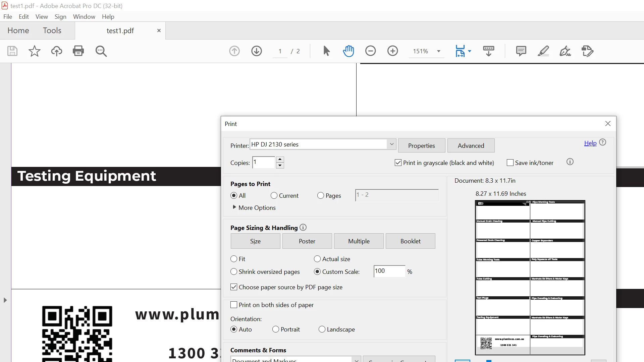
Task: Open the comment note tool
Action: click(521, 51)
